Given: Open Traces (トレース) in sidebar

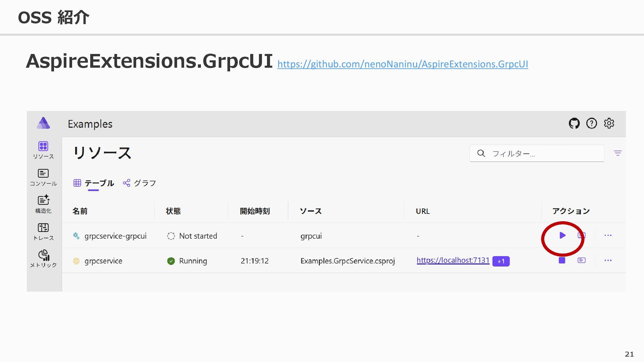Looking at the screenshot, I should pyautogui.click(x=43, y=232).
